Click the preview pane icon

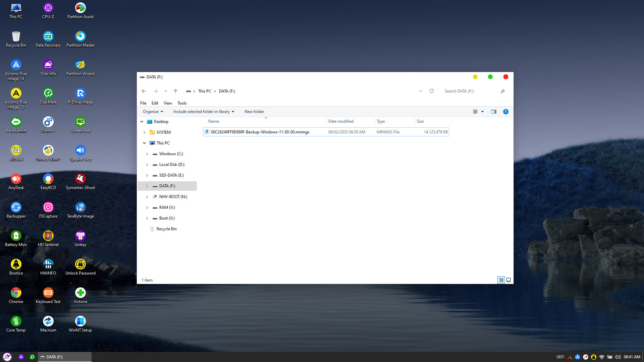tap(493, 112)
